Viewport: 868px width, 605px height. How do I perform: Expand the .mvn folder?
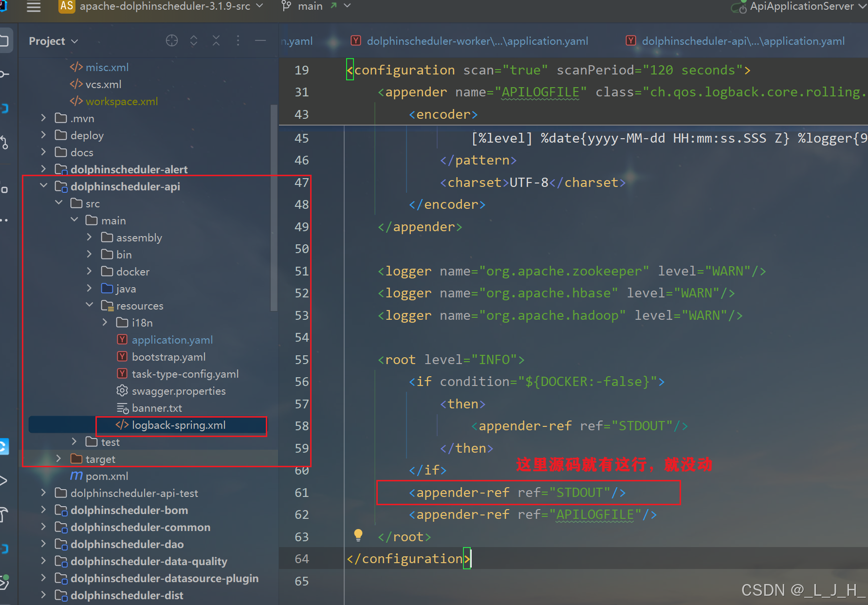click(43, 118)
